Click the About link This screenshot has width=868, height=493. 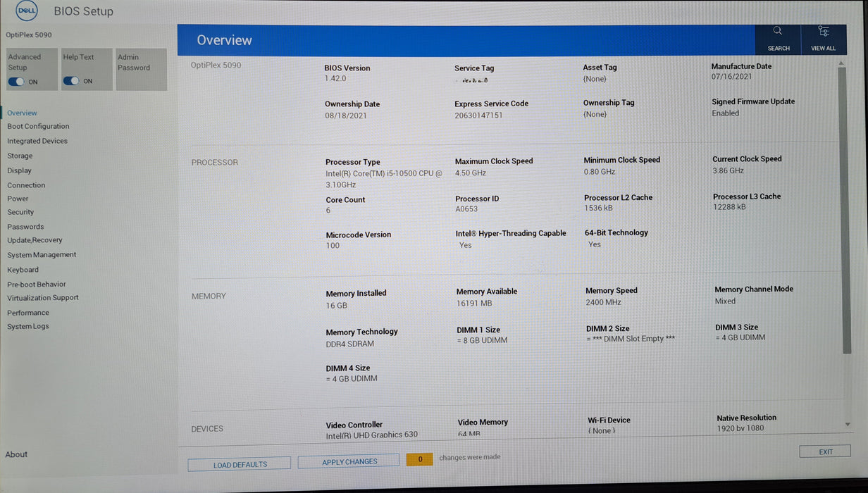point(16,454)
